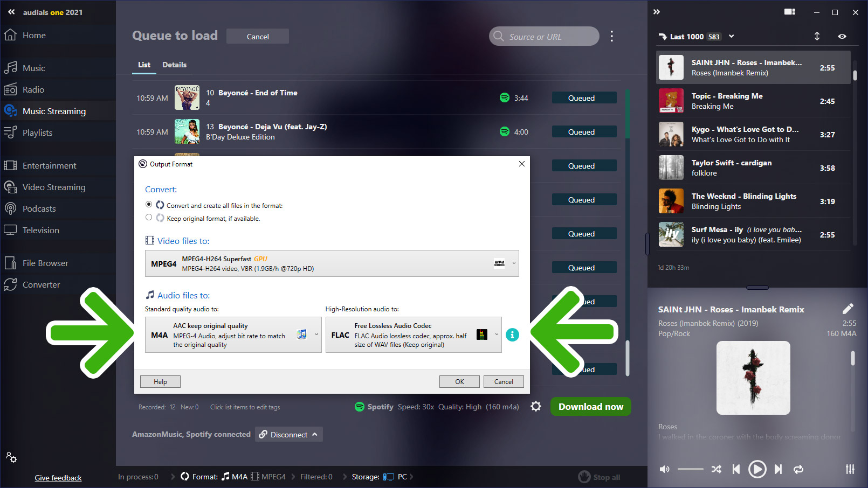The width and height of the screenshot is (868, 488).
Task: Switch to the Details tab
Action: pos(174,65)
